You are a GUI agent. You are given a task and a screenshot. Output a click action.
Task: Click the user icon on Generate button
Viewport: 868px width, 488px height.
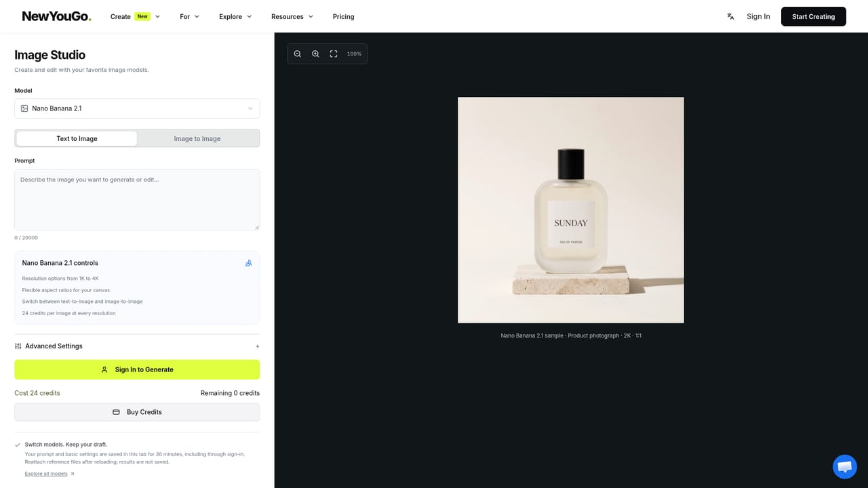click(104, 369)
